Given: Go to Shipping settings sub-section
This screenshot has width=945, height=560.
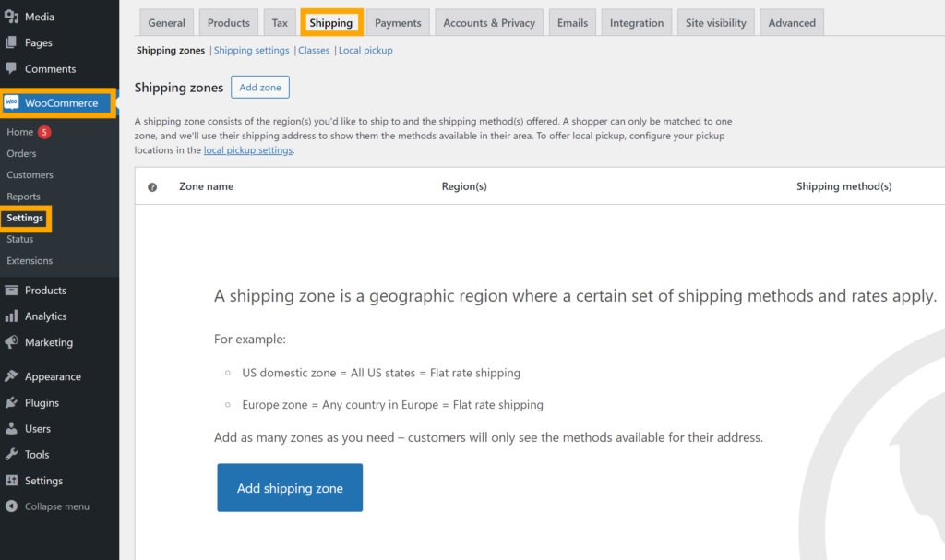Looking at the screenshot, I should click(251, 51).
